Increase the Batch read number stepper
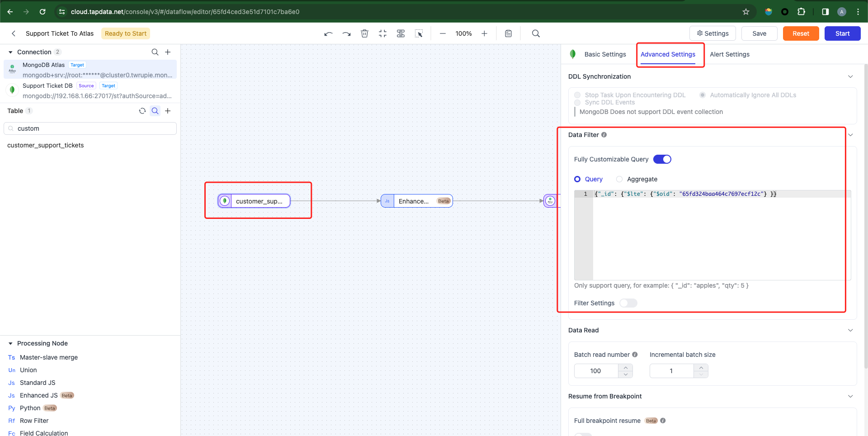868x436 pixels. pos(626,368)
